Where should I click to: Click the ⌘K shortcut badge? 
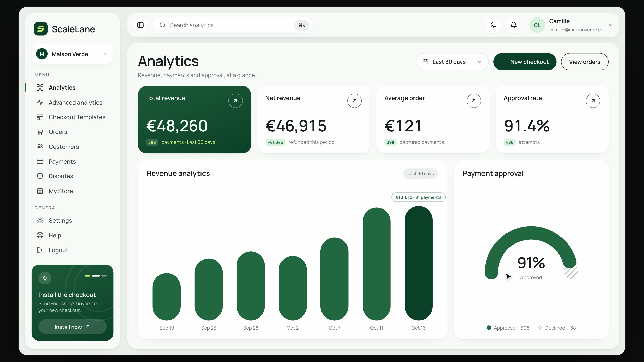point(302,25)
